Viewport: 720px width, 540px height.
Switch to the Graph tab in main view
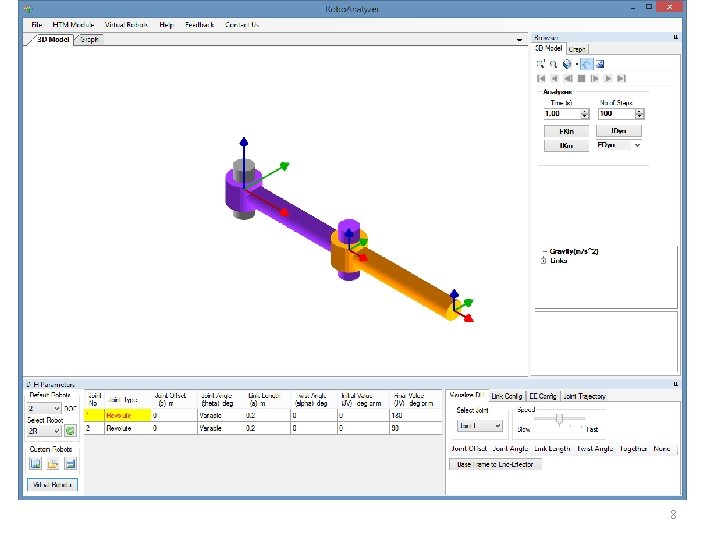89,39
